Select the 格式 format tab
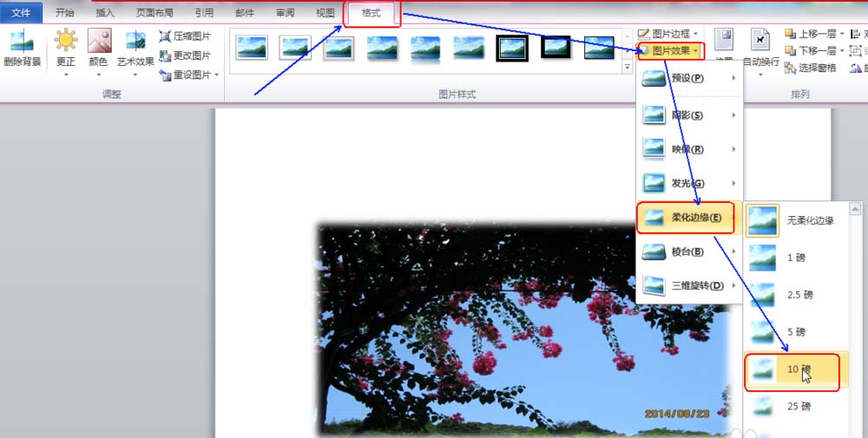This screenshot has width=868, height=438. (371, 13)
